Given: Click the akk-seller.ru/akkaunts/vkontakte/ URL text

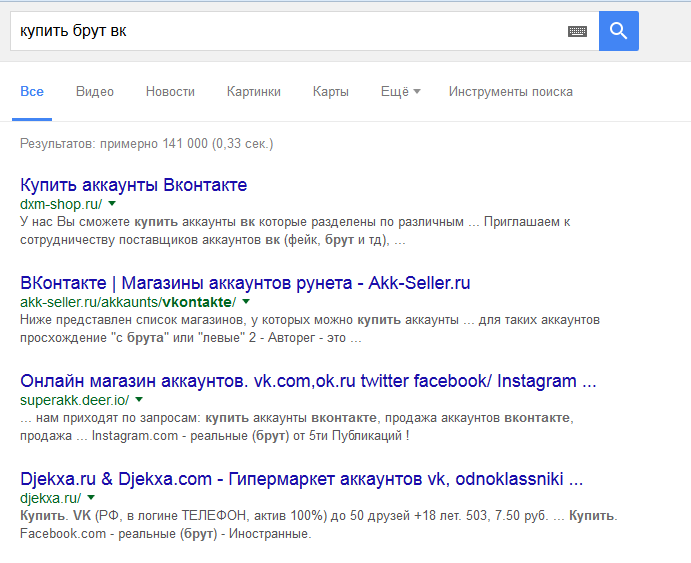Looking at the screenshot, I should (128, 302).
